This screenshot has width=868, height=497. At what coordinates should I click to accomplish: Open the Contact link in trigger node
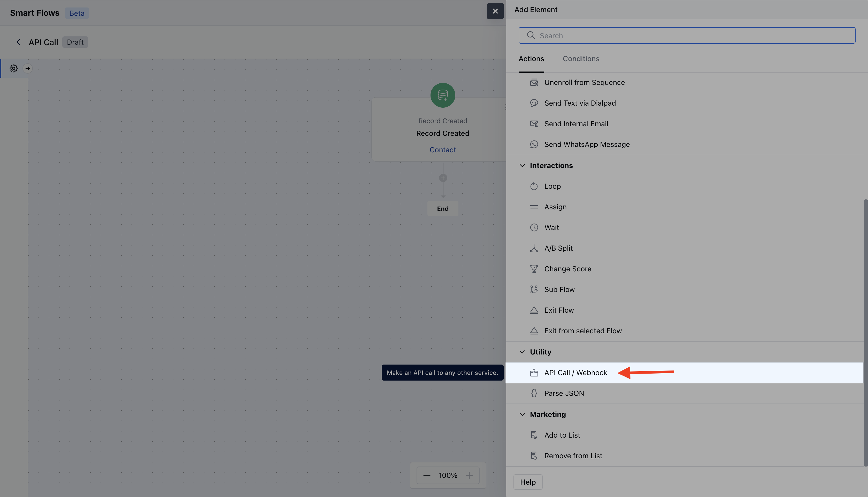tap(443, 150)
